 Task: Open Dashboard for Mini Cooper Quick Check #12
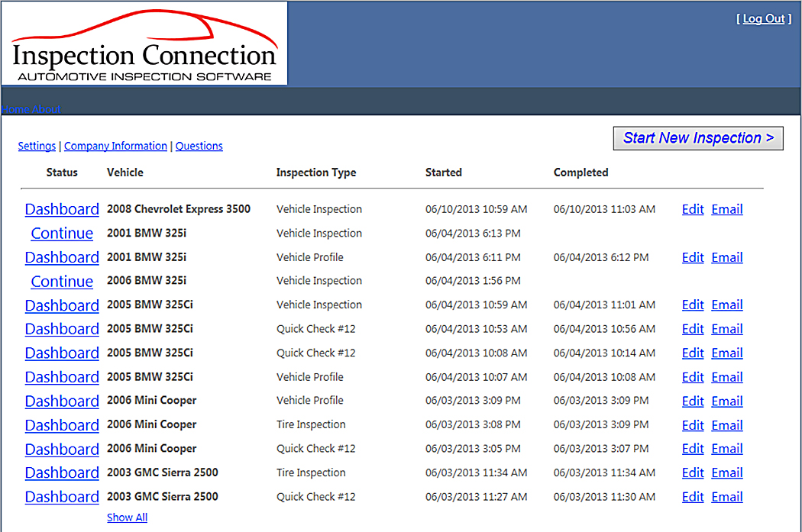click(62, 450)
